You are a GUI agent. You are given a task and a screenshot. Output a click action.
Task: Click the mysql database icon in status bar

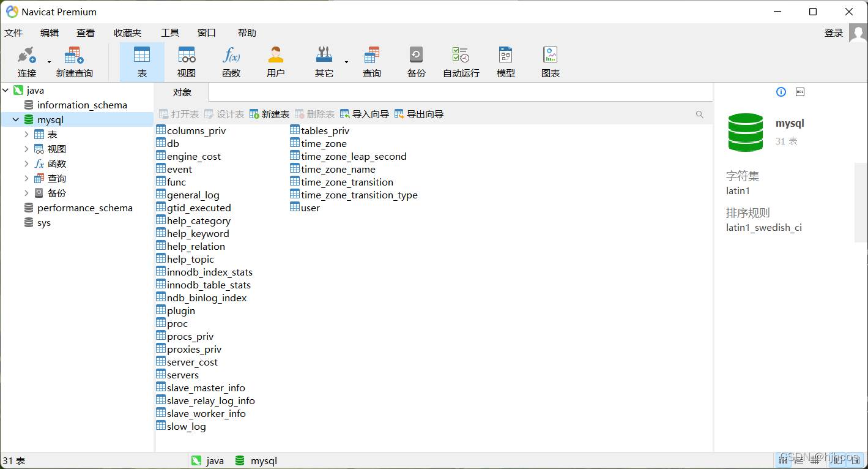click(x=240, y=460)
